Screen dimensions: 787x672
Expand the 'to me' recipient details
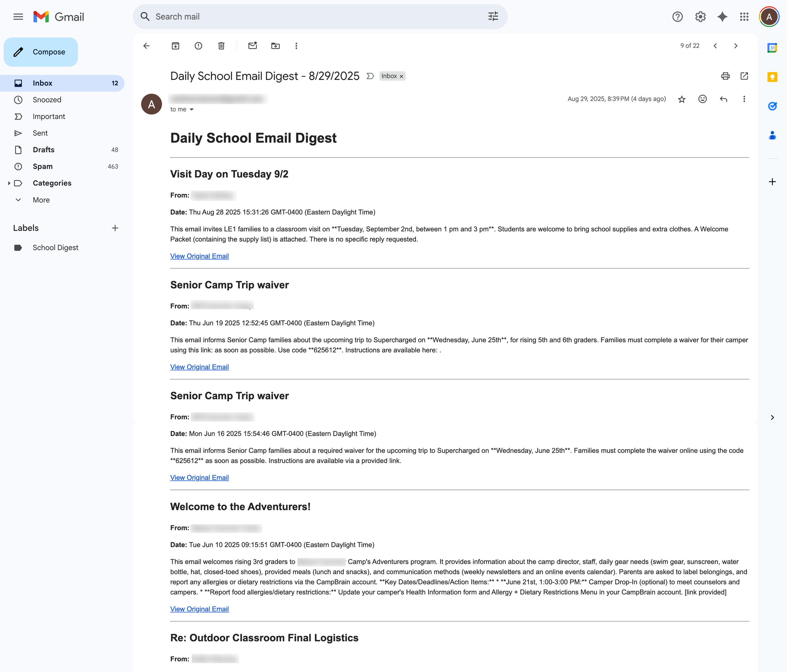point(191,109)
